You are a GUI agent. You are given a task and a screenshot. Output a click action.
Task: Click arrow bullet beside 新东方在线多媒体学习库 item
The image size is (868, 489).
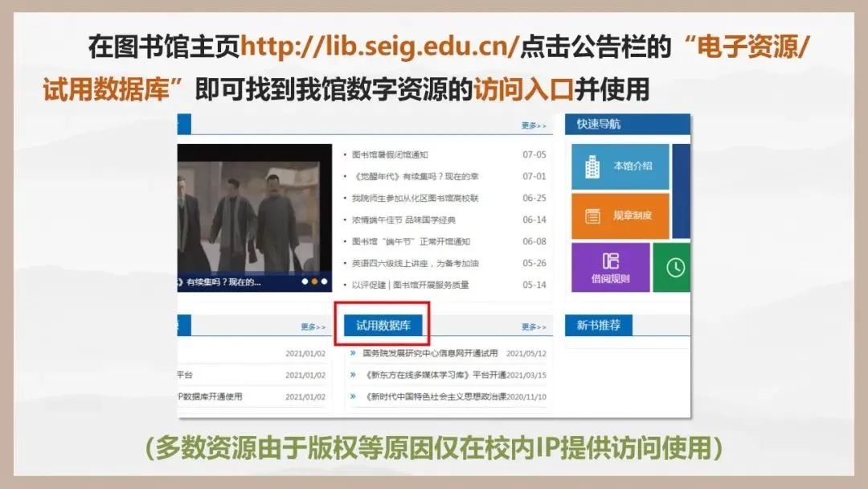coord(353,375)
